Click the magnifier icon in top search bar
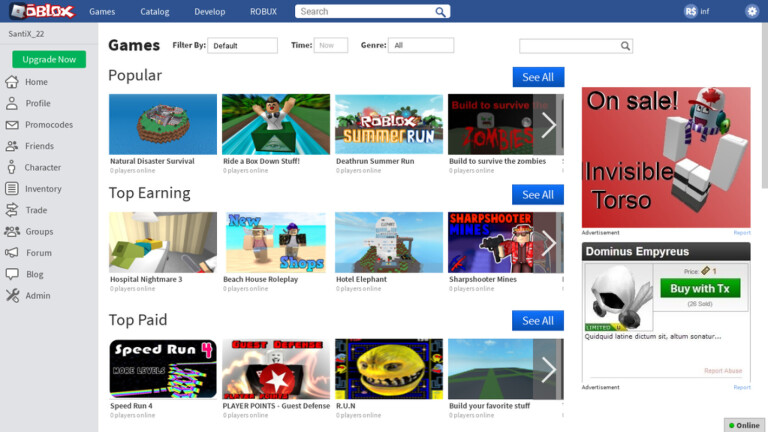The width and height of the screenshot is (768, 432). click(440, 12)
